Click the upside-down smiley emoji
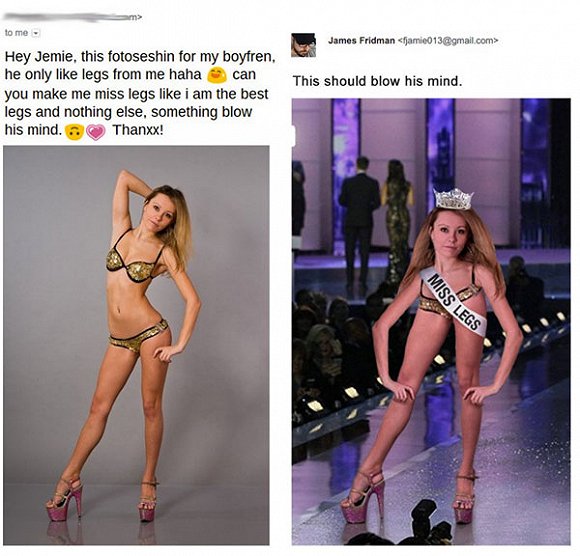The image size is (580, 556). [x=74, y=132]
